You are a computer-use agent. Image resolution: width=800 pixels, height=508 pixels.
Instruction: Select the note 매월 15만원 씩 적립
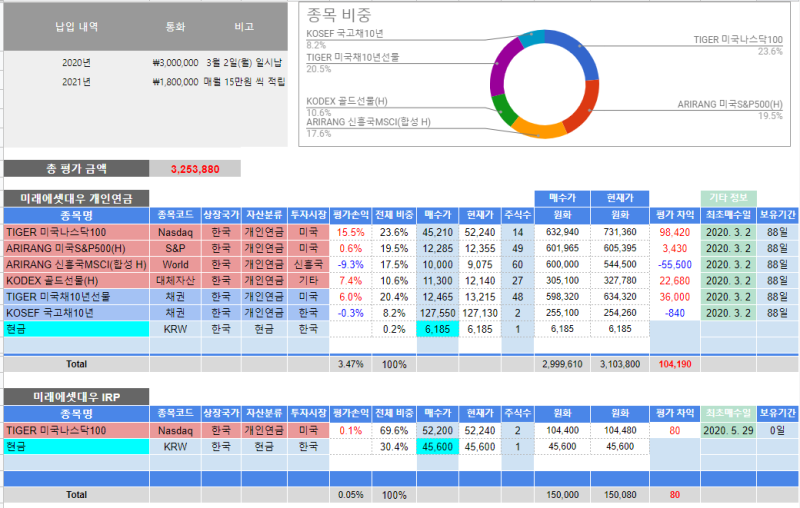[x=244, y=82]
